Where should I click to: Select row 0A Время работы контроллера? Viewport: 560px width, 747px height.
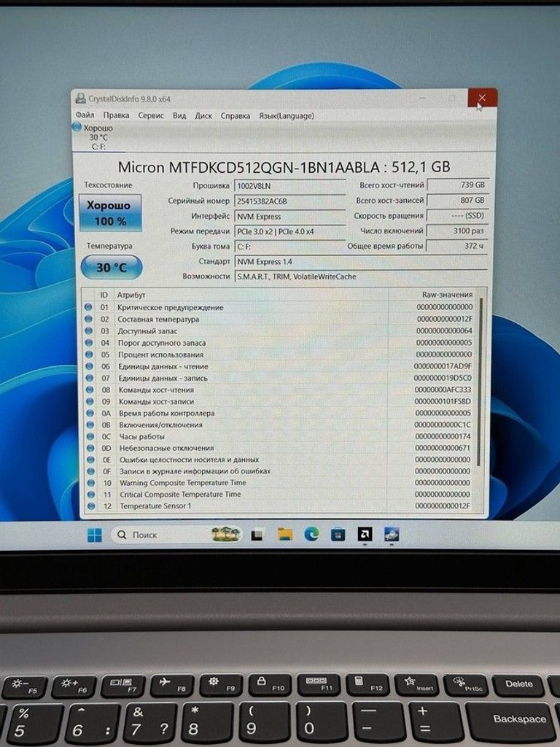click(x=281, y=413)
